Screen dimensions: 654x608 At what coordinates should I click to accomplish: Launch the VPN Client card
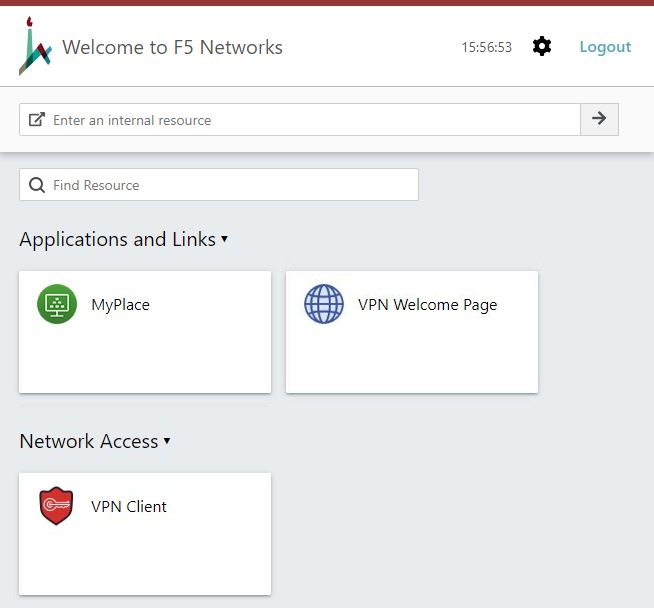(x=145, y=534)
